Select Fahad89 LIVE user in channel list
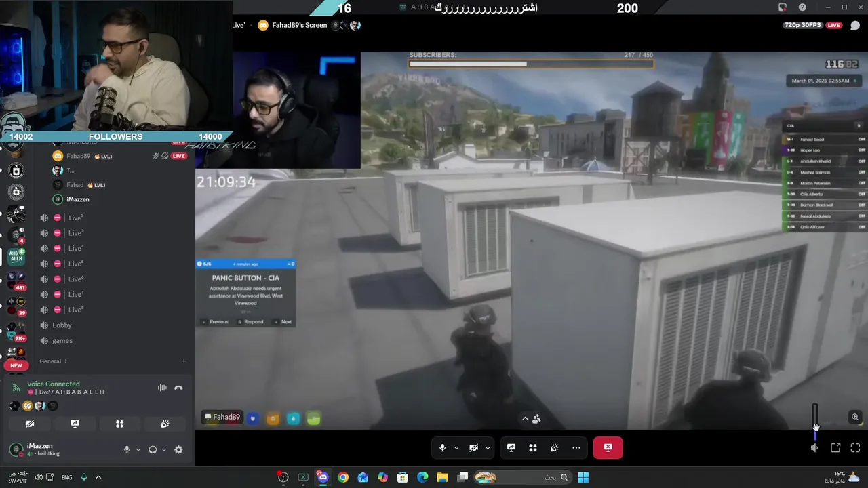Viewport: 868px width, 488px height. click(121, 156)
